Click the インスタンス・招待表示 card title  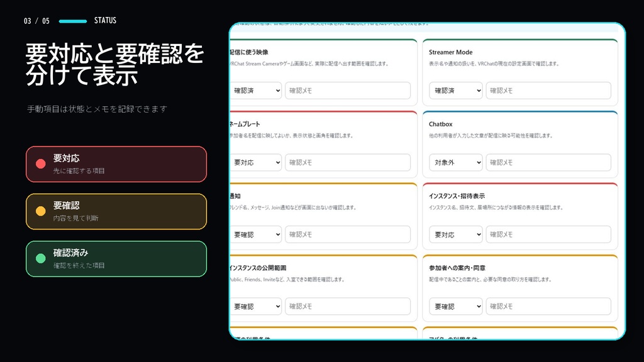(457, 196)
